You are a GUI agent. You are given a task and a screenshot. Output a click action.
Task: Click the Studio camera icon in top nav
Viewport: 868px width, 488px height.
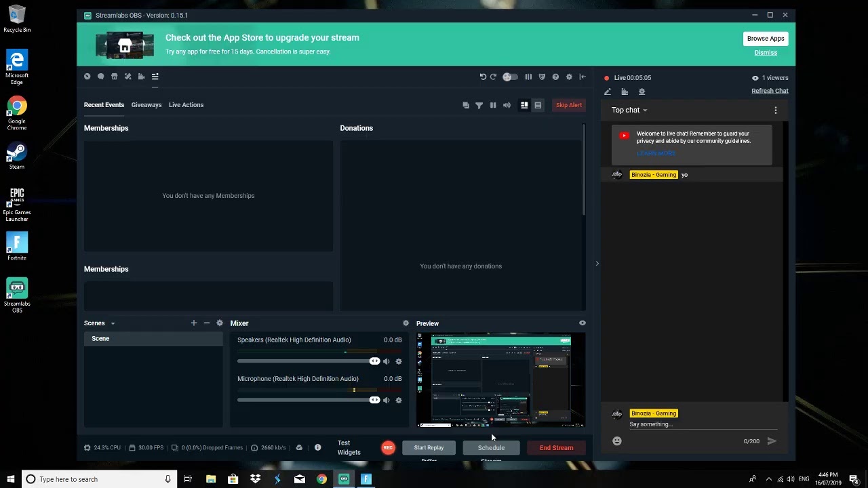(141, 77)
